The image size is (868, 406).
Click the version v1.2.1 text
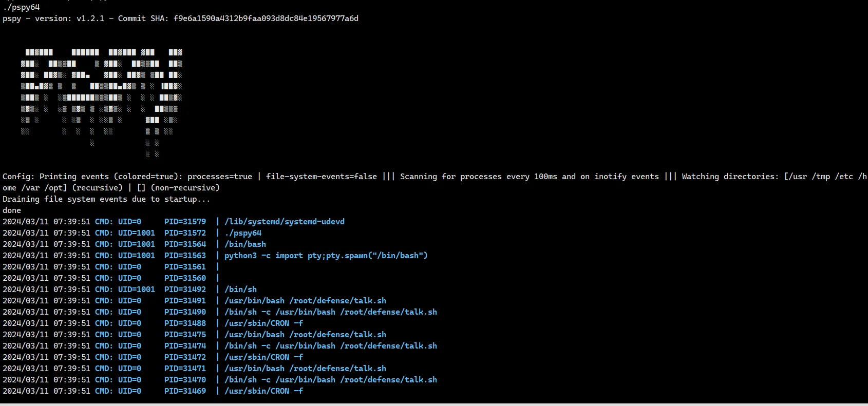90,18
